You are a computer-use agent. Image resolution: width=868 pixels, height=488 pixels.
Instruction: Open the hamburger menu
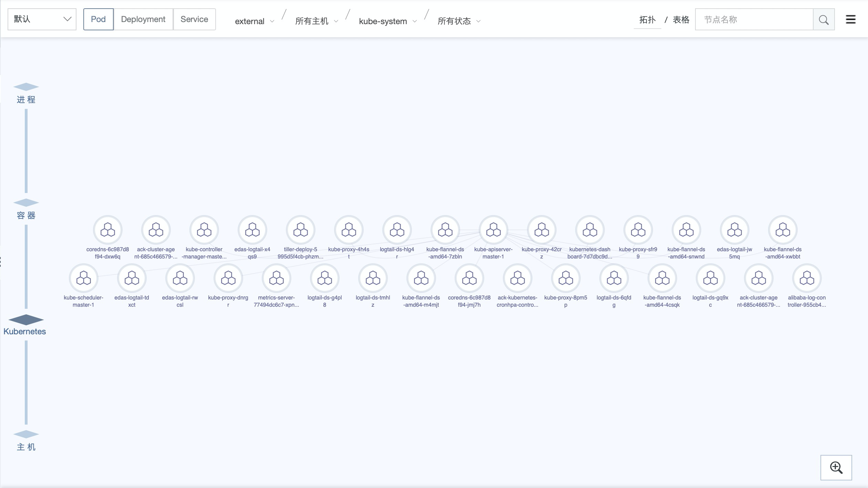click(x=851, y=19)
